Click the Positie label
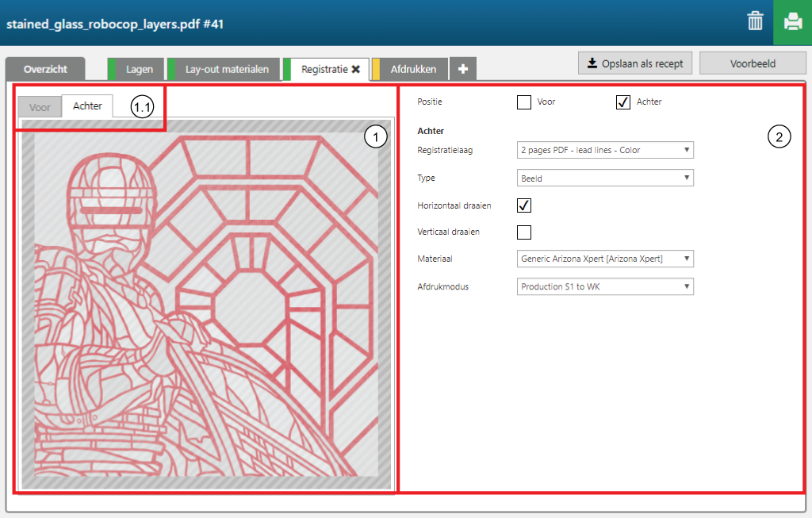This screenshot has width=812, height=518. tap(430, 102)
